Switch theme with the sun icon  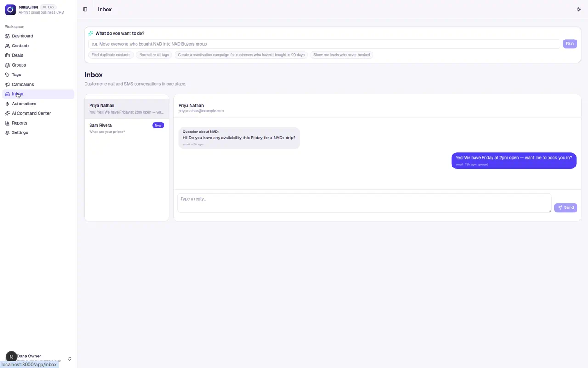[578, 9]
